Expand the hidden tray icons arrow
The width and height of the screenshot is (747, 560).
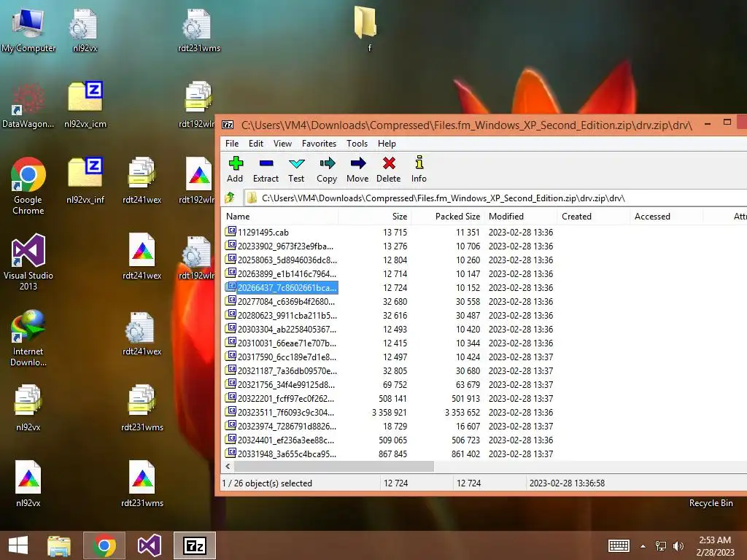click(643, 546)
